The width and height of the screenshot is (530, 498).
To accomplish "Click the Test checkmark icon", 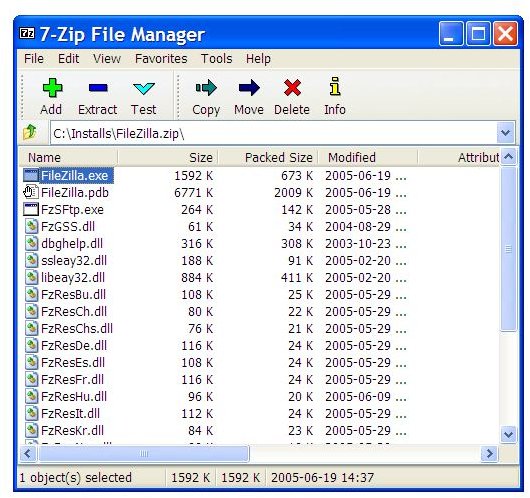I will pos(144,89).
